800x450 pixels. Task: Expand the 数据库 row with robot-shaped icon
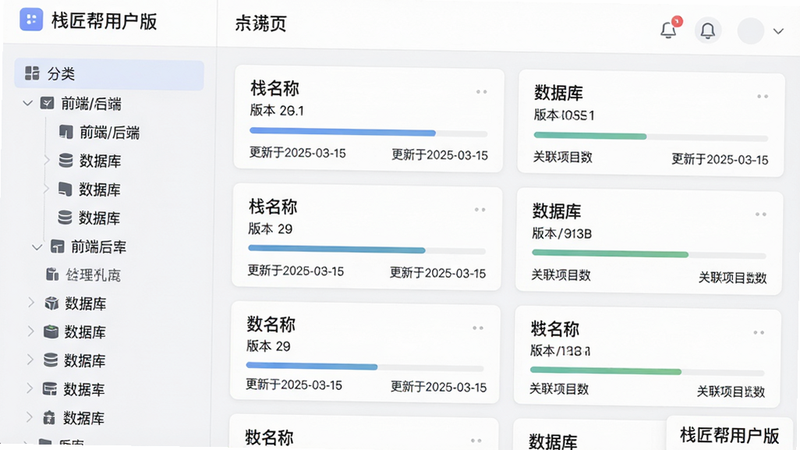30,417
